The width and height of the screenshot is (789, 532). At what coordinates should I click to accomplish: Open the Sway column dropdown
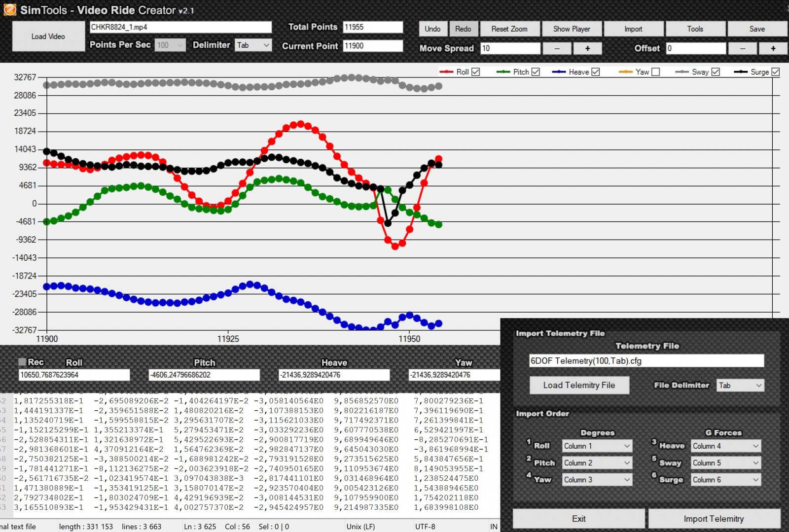coord(726,463)
